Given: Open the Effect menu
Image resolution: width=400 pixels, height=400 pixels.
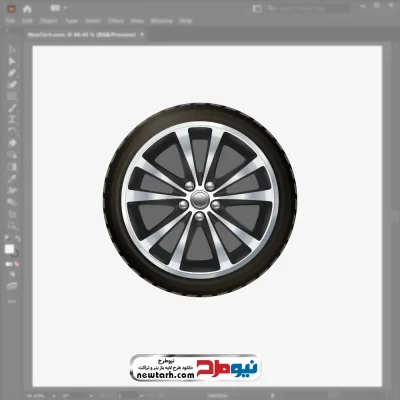Looking at the screenshot, I should 116,21.
